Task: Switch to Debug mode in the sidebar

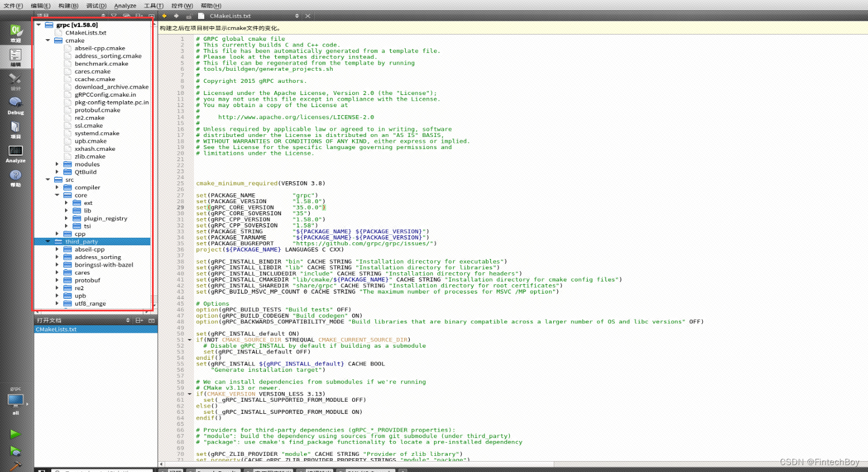Action: 16,105
